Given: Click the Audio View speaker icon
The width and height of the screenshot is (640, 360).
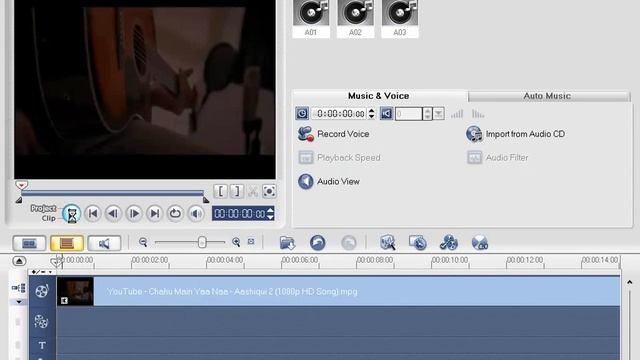Looking at the screenshot, I should [x=306, y=181].
